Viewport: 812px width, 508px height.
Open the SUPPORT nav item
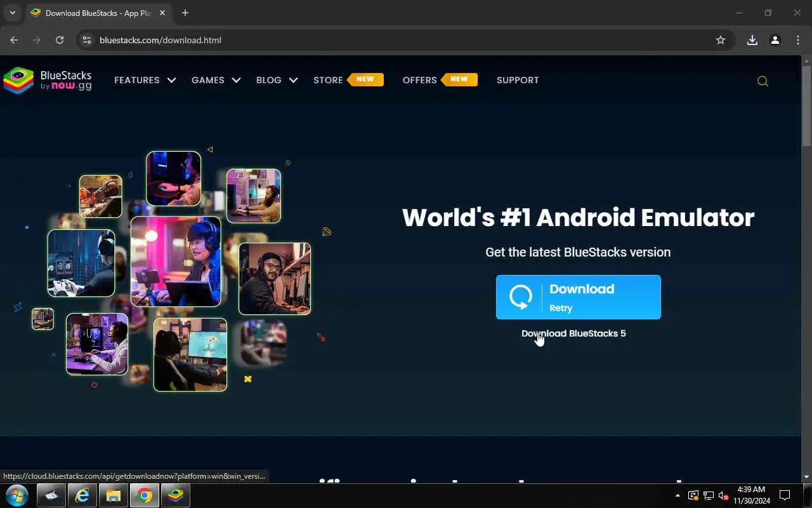coord(518,80)
